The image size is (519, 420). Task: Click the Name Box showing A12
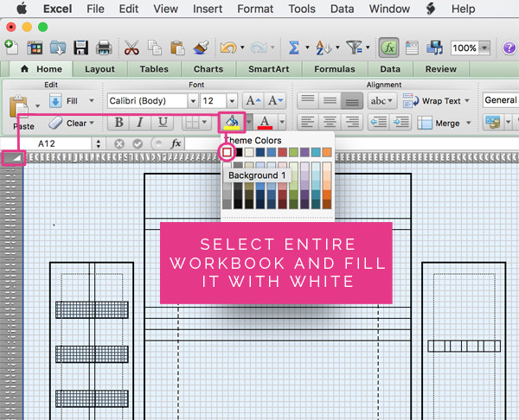pos(47,143)
